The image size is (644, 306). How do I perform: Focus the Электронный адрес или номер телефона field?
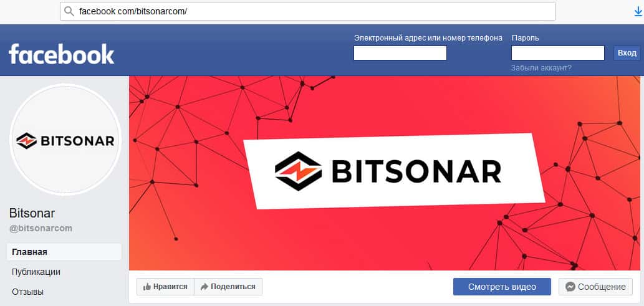tap(400, 53)
